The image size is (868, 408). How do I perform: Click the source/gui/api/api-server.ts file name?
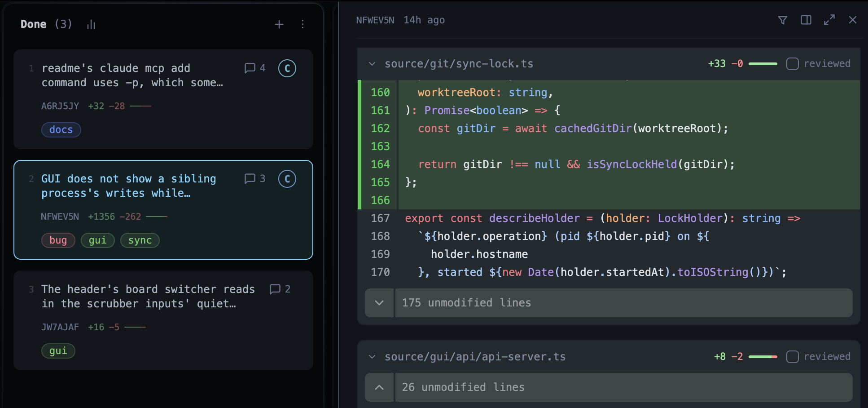click(x=475, y=357)
